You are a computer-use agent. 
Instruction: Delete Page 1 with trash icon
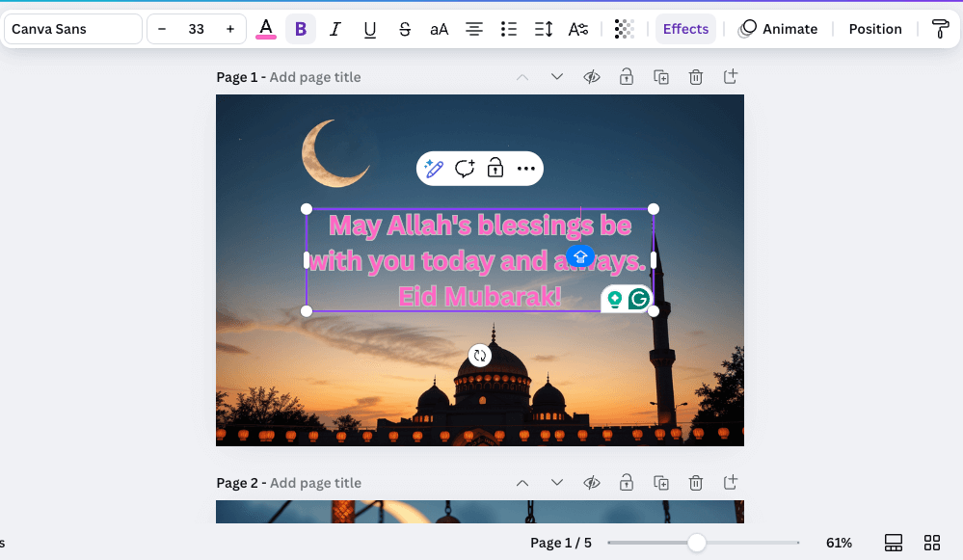coord(696,77)
